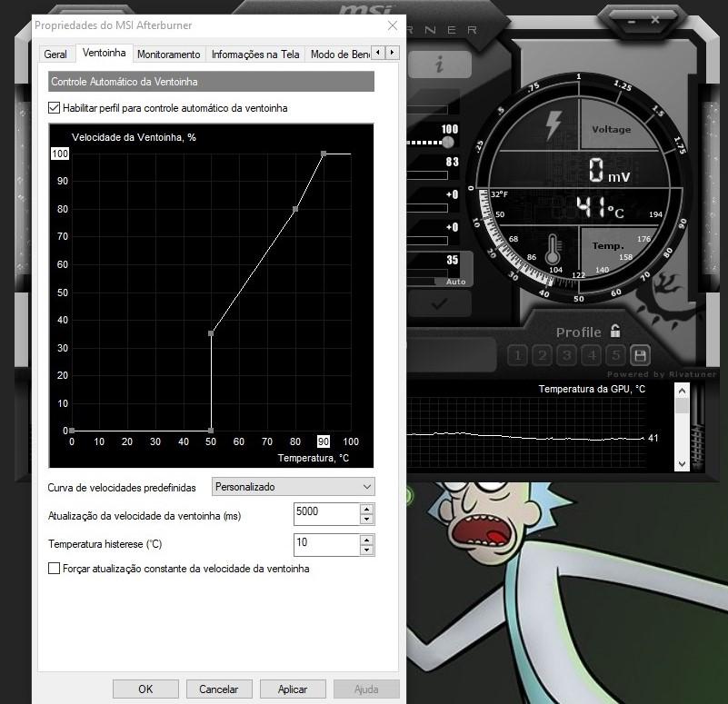The height and width of the screenshot is (704, 728).
Task: Click the tab strip left scroll arrow
Action: pyautogui.click(x=378, y=53)
